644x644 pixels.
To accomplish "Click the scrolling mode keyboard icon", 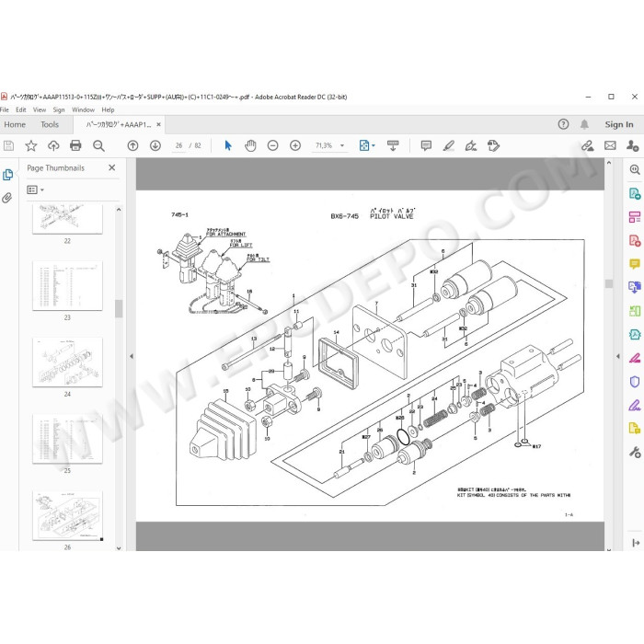I will (393, 145).
